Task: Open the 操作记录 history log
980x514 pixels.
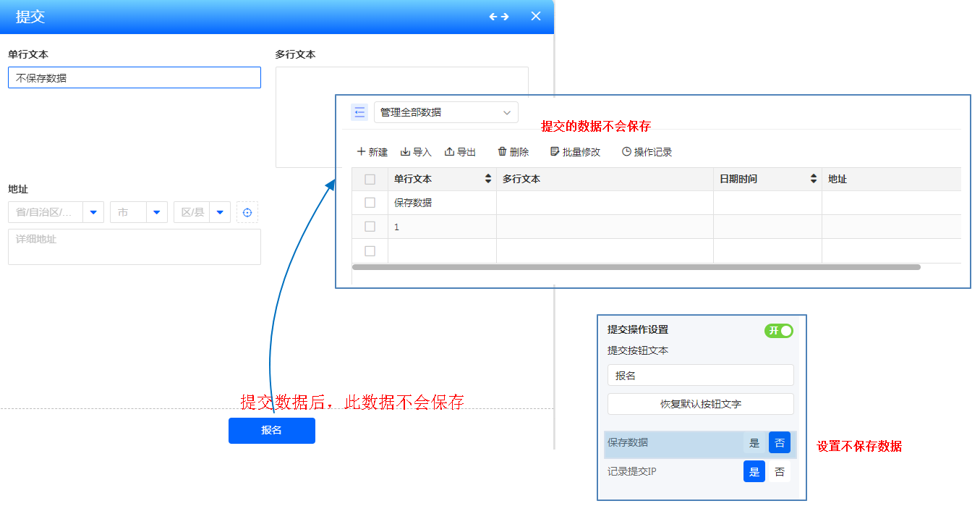Action: (x=647, y=152)
